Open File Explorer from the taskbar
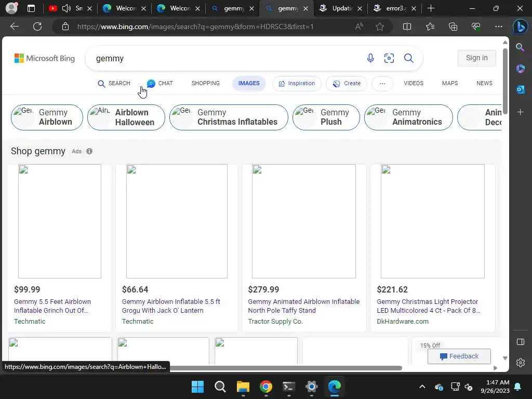The height and width of the screenshot is (399, 532). tap(243, 387)
